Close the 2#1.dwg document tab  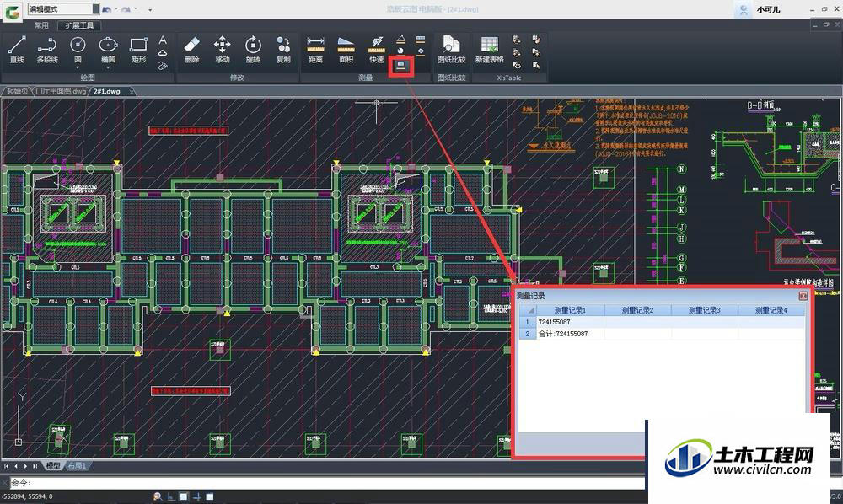tap(132, 91)
